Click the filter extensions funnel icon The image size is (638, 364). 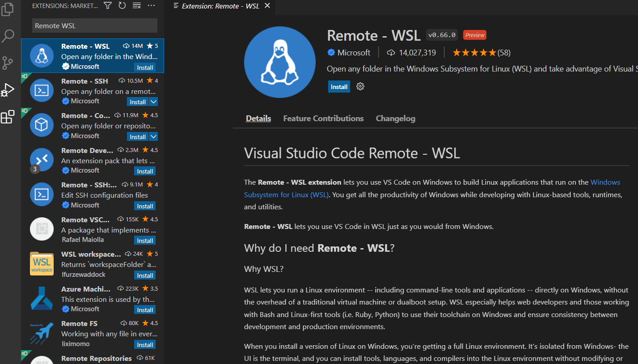click(x=108, y=5)
